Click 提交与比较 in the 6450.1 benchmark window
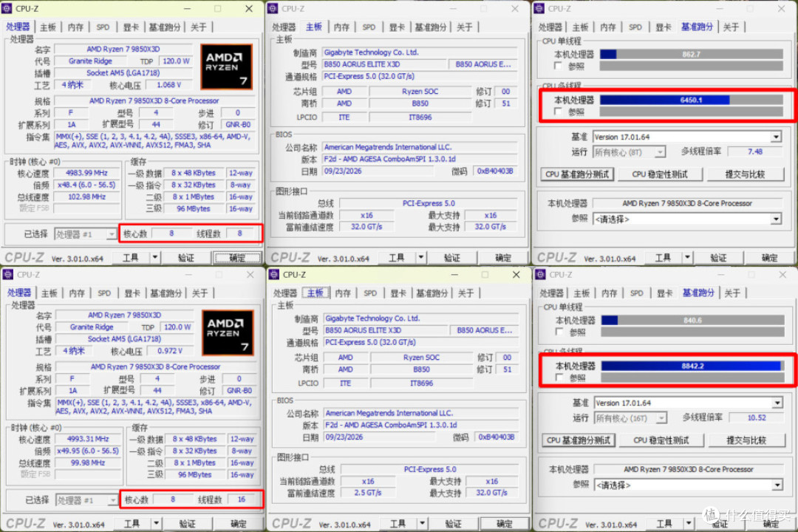The image size is (798, 532). pyautogui.click(x=745, y=174)
